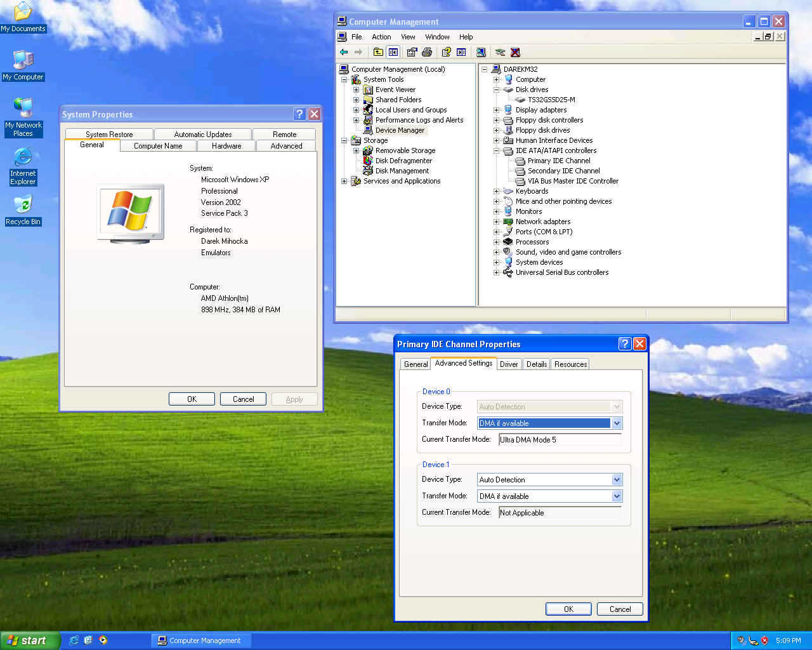Viewport: 812px width, 650px height.
Task: Select the Internet Explorer desktop icon
Action: (x=23, y=166)
